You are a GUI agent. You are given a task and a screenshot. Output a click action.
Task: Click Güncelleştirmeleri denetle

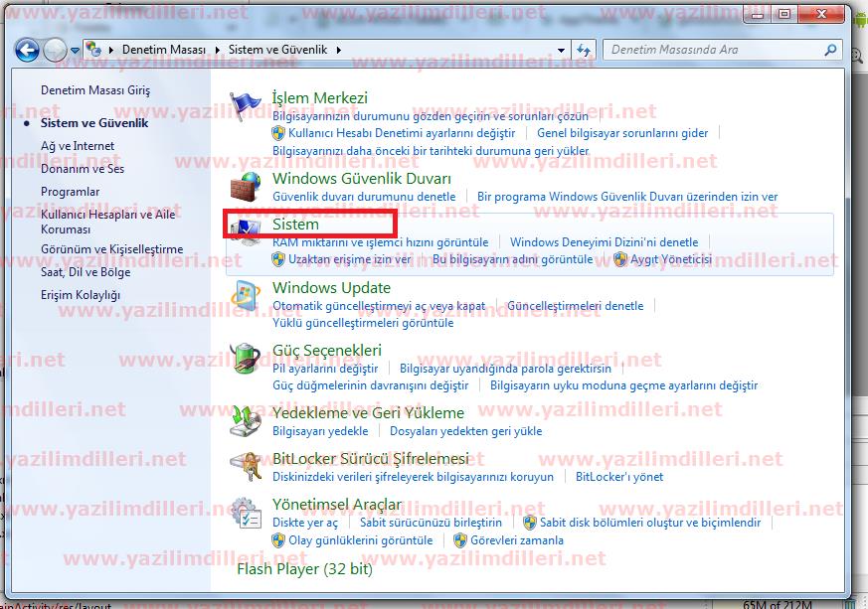pos(576,306)
